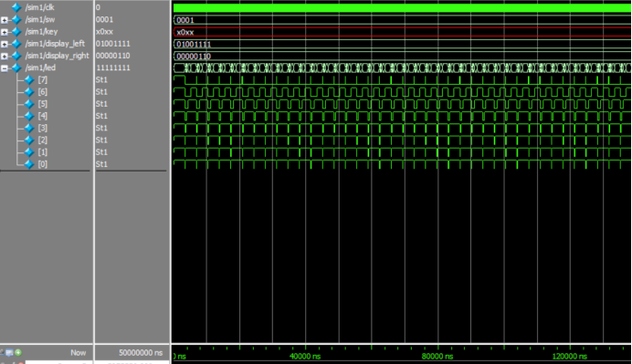
Task: Click the Now time value 50000000 ns
Action: (x=141, y=353)
